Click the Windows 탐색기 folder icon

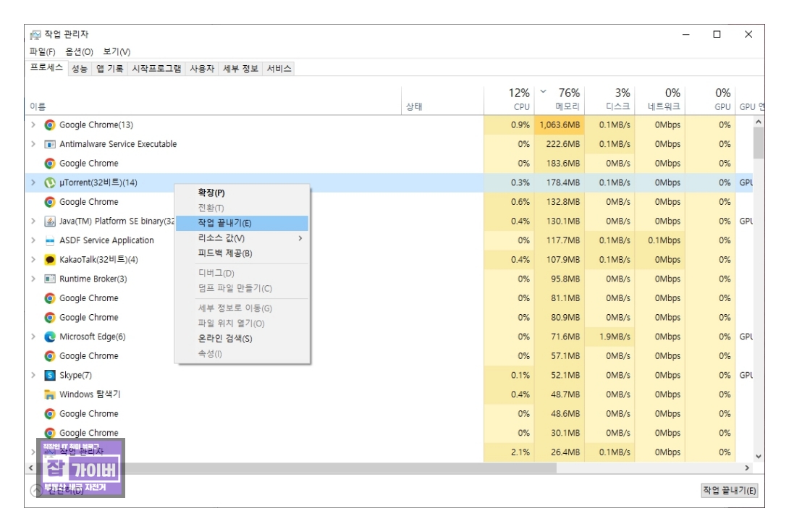[50, 394]
